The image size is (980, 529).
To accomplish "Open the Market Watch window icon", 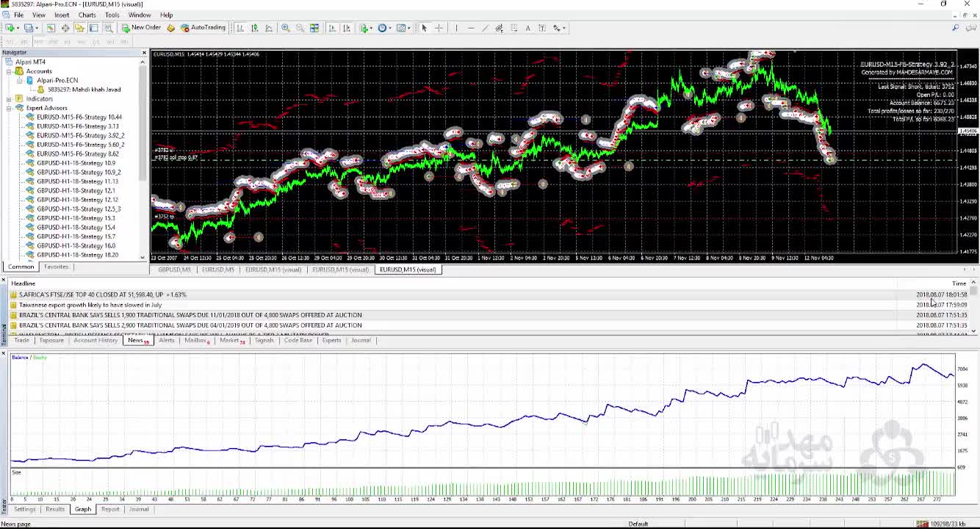I will click(51, 28).
